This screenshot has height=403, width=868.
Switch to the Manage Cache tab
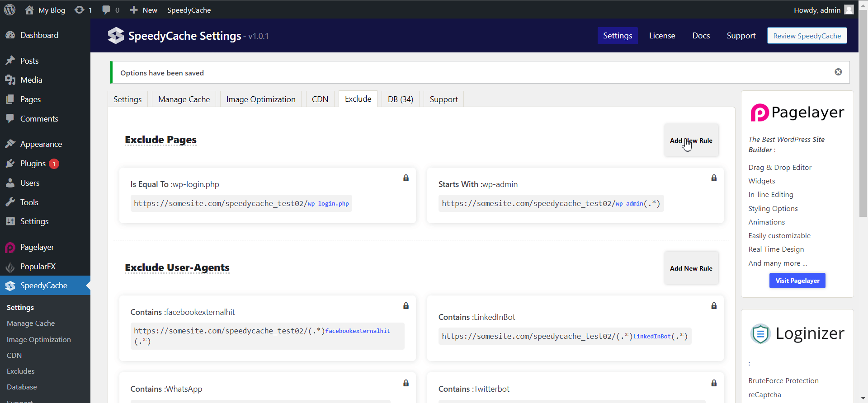(184, 99)
